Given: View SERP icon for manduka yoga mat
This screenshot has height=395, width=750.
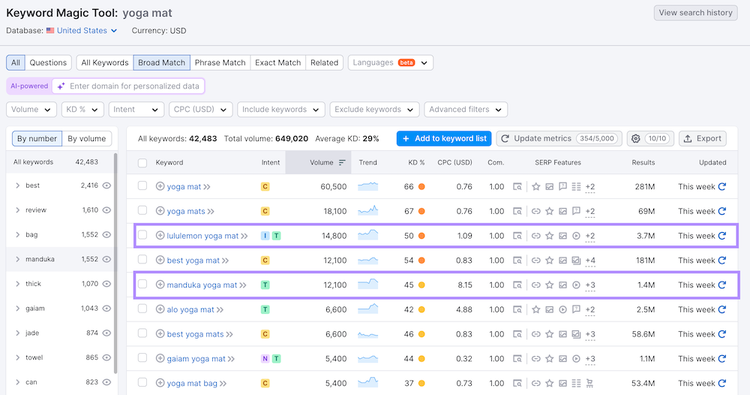Looking at the screenshot, I should click(517, 285).
